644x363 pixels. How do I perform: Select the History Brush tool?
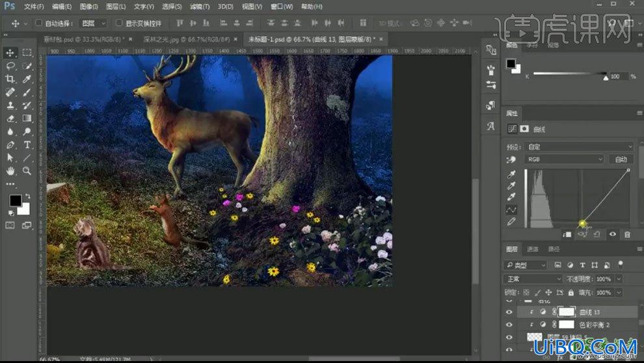point(27,105)
